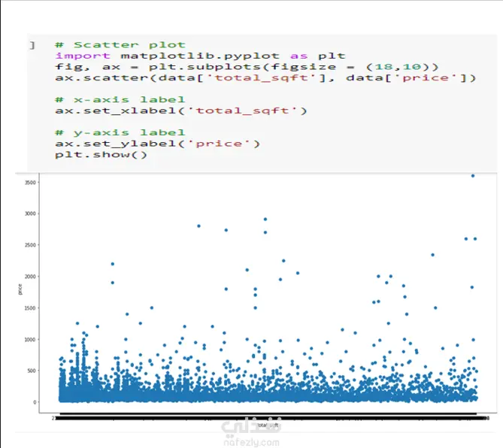This screenshot has height=448, width=503.
Task: Click the '# y-axis label' comment
Action: tap(120, 132)
